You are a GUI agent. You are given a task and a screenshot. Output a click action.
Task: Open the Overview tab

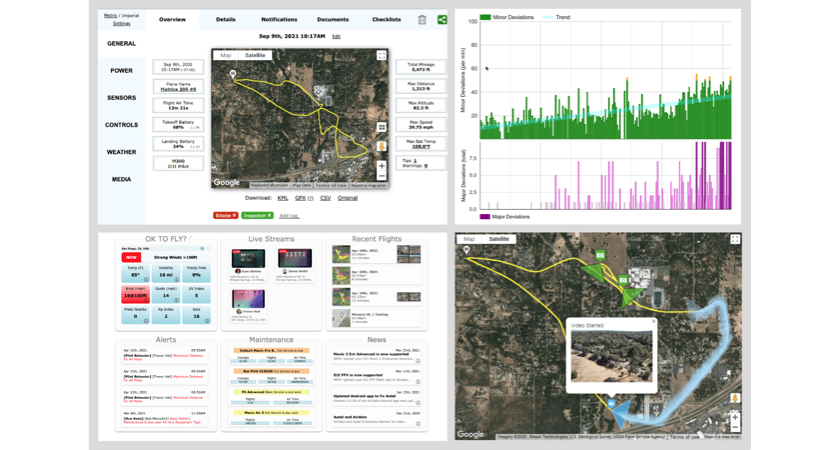point(172,19)
